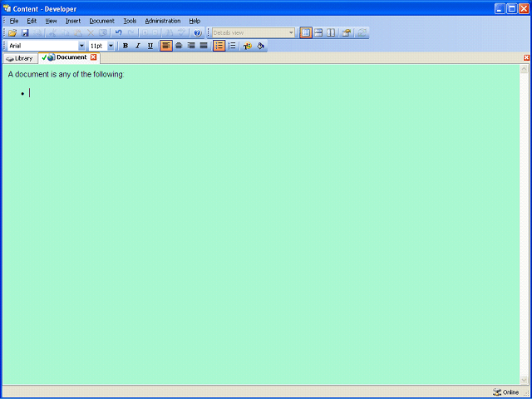Screen dimensions: 532x399
Task: Open the Insert menu
Action: coord(73,21)
